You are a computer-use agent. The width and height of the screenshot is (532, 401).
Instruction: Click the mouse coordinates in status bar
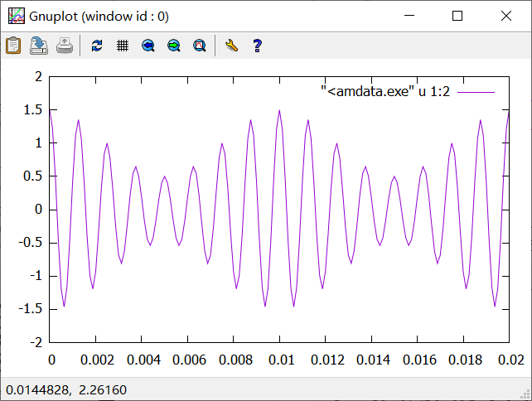coord(66,390)
